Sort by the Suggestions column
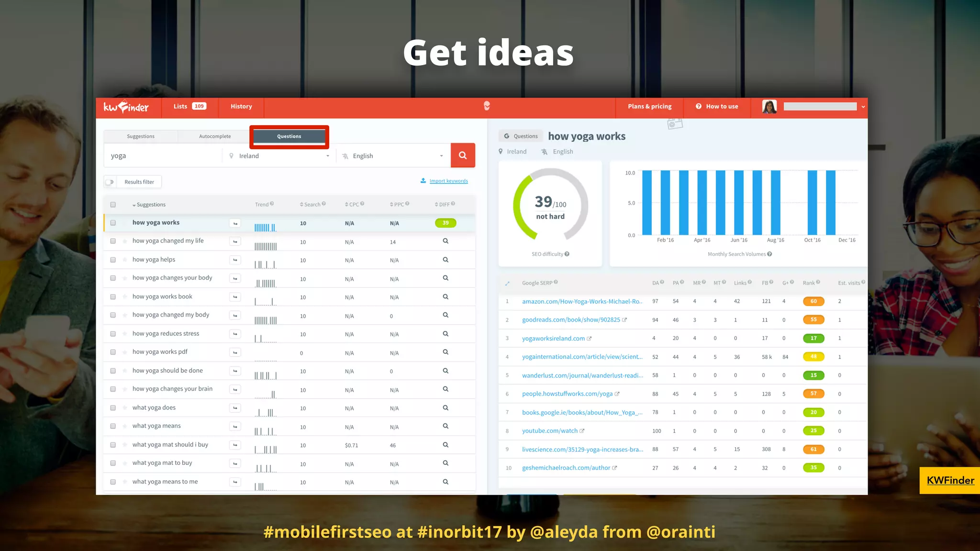Viewport: 980px width, 551px height. pyautogui.click(x=149, y=205)
